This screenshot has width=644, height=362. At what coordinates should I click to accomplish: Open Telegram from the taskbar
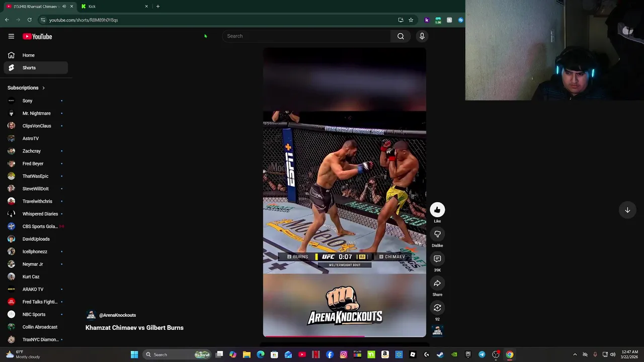pyautogui.click(x=482, y=354)
